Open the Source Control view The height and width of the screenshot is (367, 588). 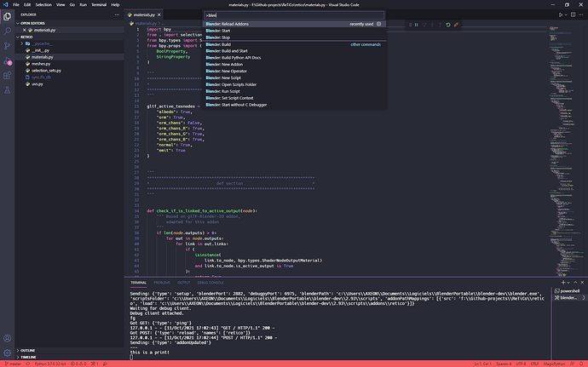7,46
